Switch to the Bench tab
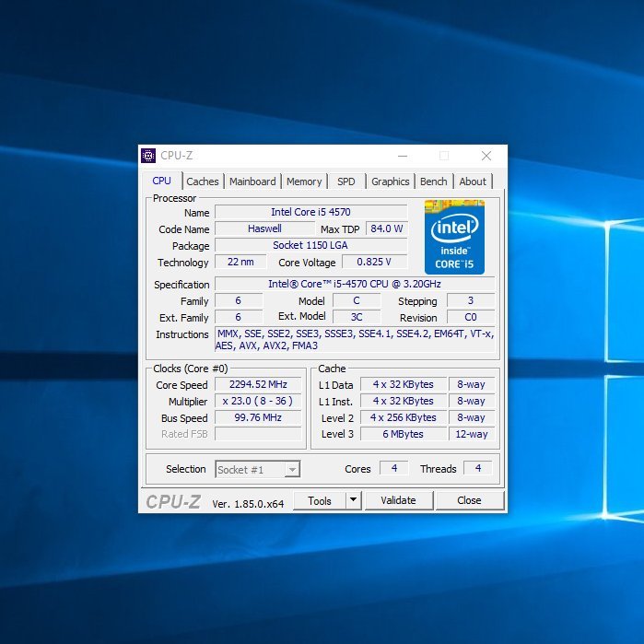The width and height of the screenshot is (644, 644). tap(434, 181)
